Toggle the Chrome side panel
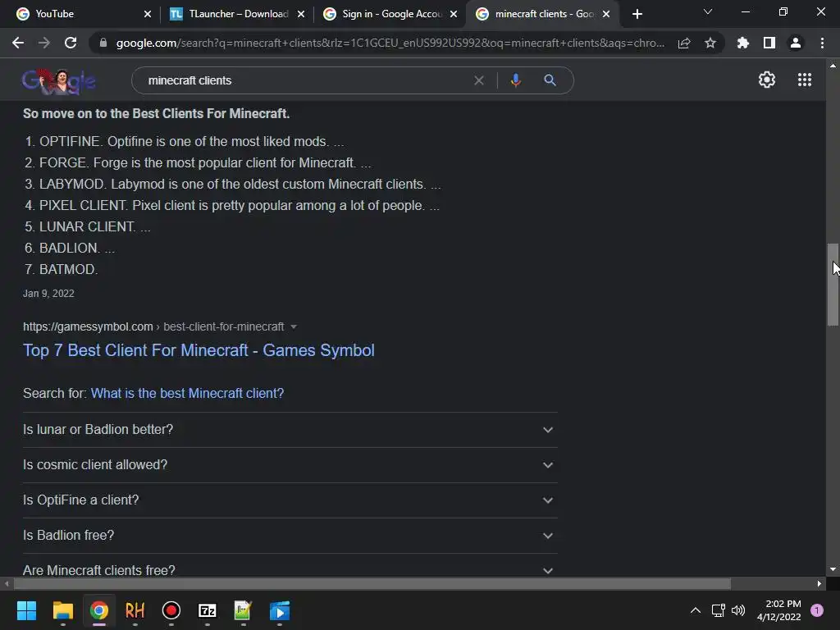The image size is (840, 630). (769, 43)
